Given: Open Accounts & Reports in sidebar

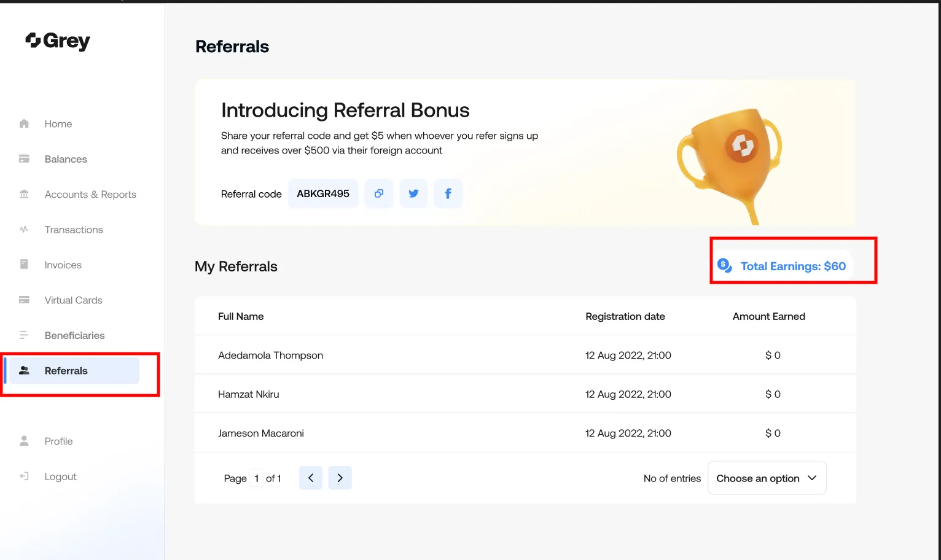Looking at the screenshot, I should point(90,195).
